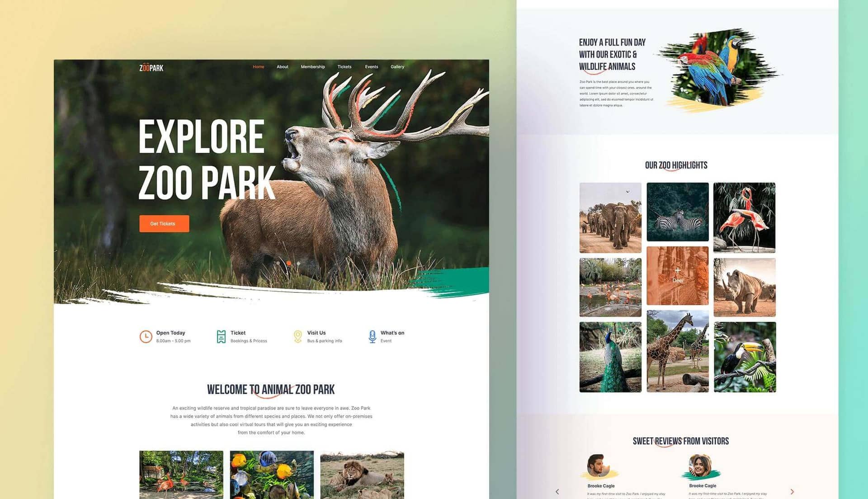Image resolution: width=868 pixels, height=499 pixels.
Task: Select the resting lion photo
Action: 362,475
